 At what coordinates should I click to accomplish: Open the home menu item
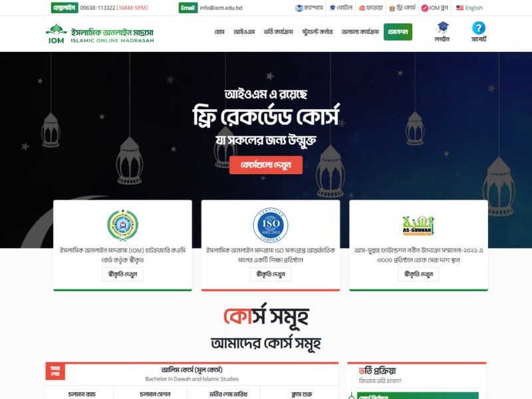coord(219,32)
